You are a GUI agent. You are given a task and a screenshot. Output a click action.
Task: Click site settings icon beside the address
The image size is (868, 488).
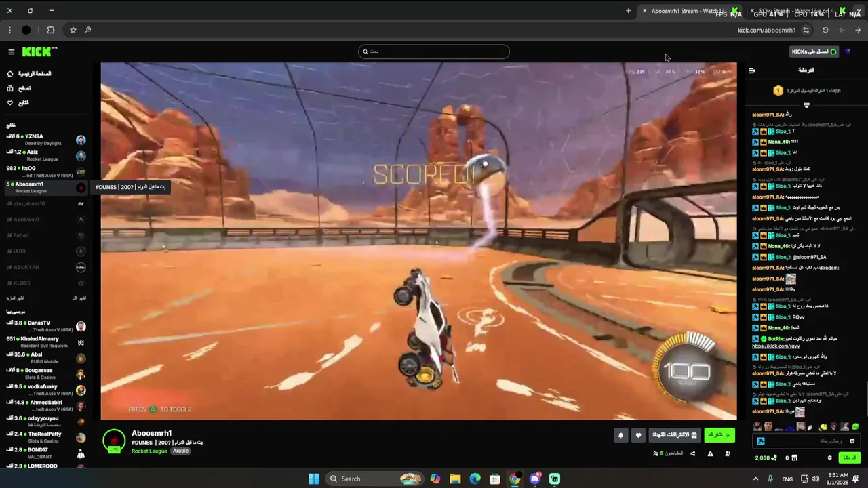pyautogui.click(x=806, y=30)
